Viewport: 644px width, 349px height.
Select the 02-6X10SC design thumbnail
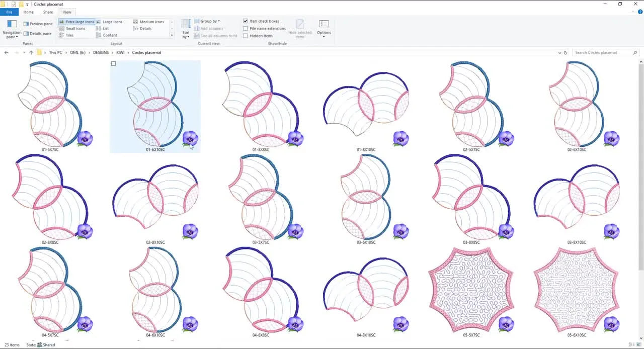577,103
